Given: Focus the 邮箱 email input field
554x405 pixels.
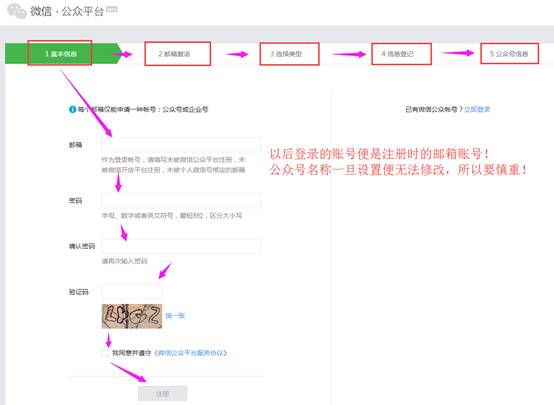Looking at the screenshot, I should coord(182,145).
